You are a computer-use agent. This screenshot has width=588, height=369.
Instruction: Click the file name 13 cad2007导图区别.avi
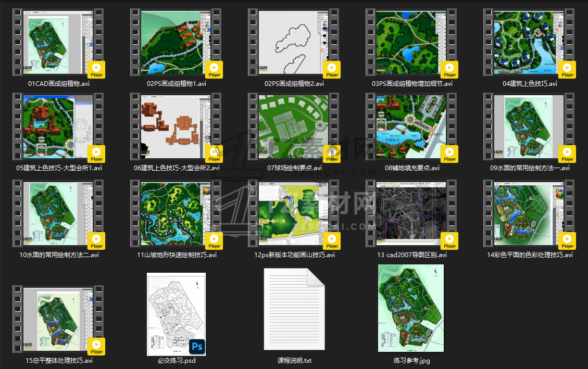click(412, 255)
